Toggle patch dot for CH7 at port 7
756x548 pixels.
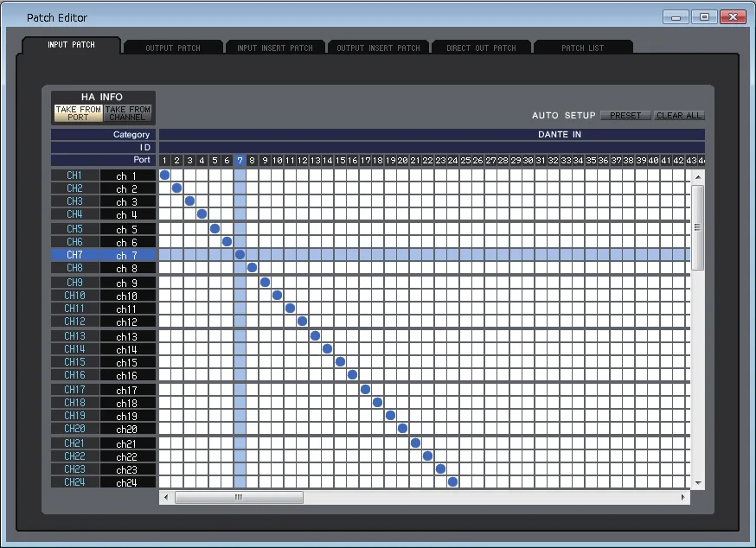[x=240, y=254]
